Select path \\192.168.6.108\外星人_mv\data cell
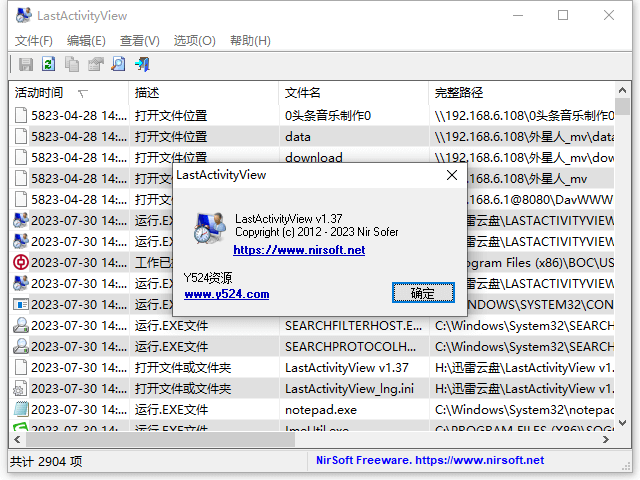640x480 pixels. [522, 136]
